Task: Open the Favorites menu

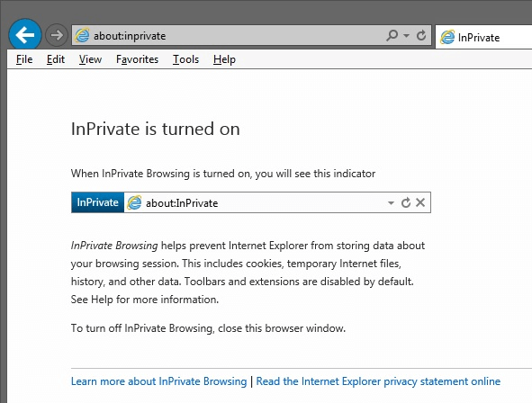Action: [137, 59]
